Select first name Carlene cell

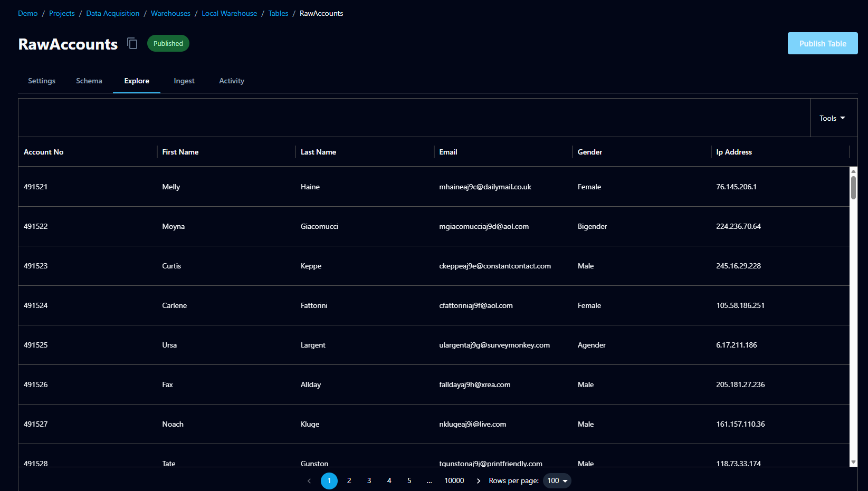(x=226, y=305)
